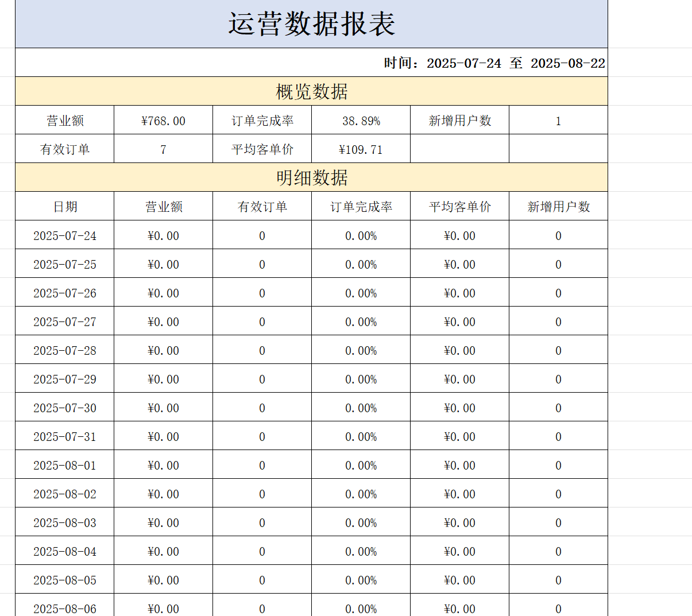692x616 pixels.
Task: Click the date cell 2025-07-24
Action: coord(65,235)
